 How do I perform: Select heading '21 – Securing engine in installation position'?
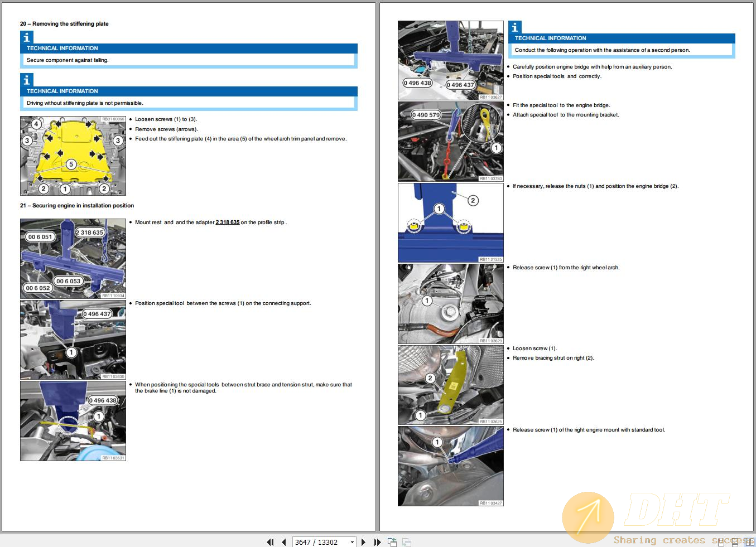coord(77,206)
